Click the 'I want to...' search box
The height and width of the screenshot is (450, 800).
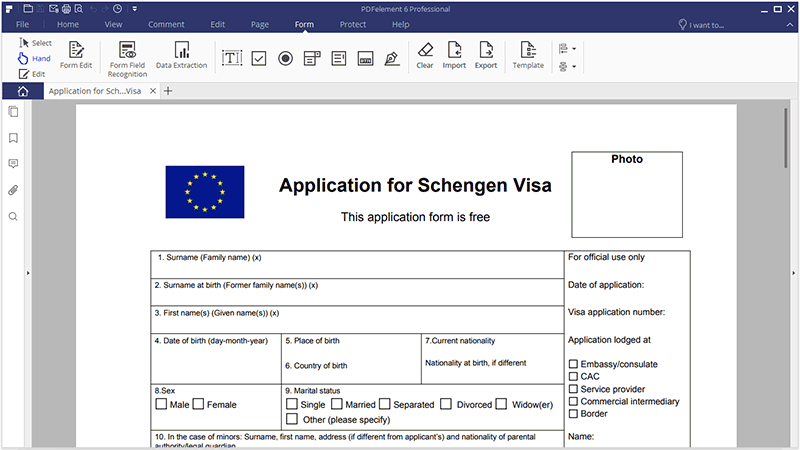pos(701,24)
